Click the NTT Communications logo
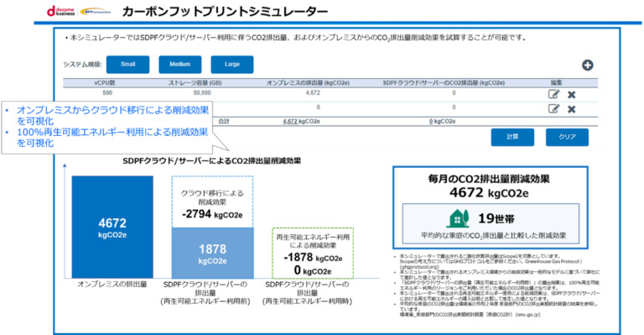The image size is (644, 335). 96,12
